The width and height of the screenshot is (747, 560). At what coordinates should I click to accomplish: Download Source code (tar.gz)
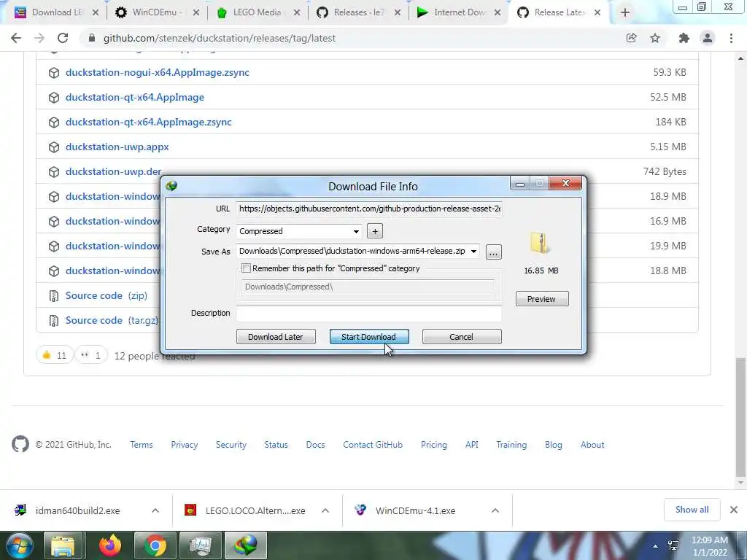[x=112, y=320]
